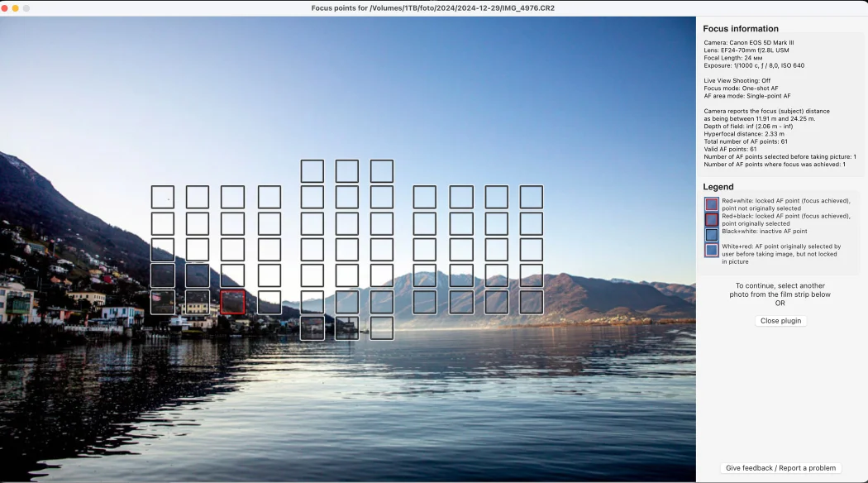The image size is (868, 483).
Task: Select the top-middle AF point in the grid
Action: click(347, 171)
